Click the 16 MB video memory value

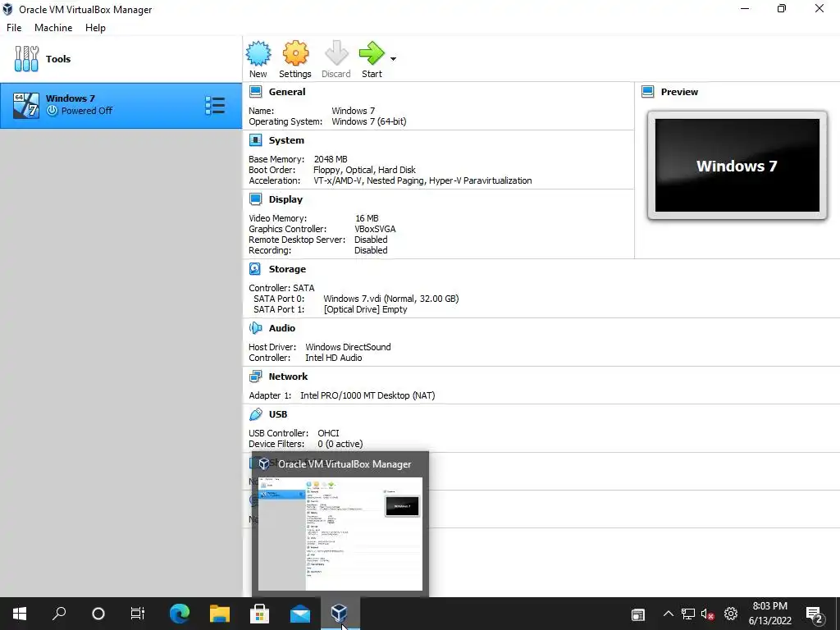[x=367, y=218]
